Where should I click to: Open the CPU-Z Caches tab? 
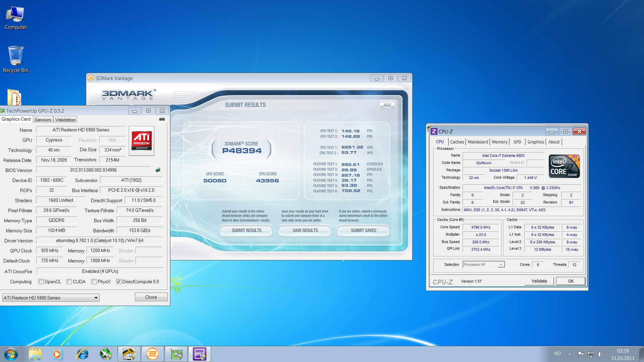[x=457, y=142]
